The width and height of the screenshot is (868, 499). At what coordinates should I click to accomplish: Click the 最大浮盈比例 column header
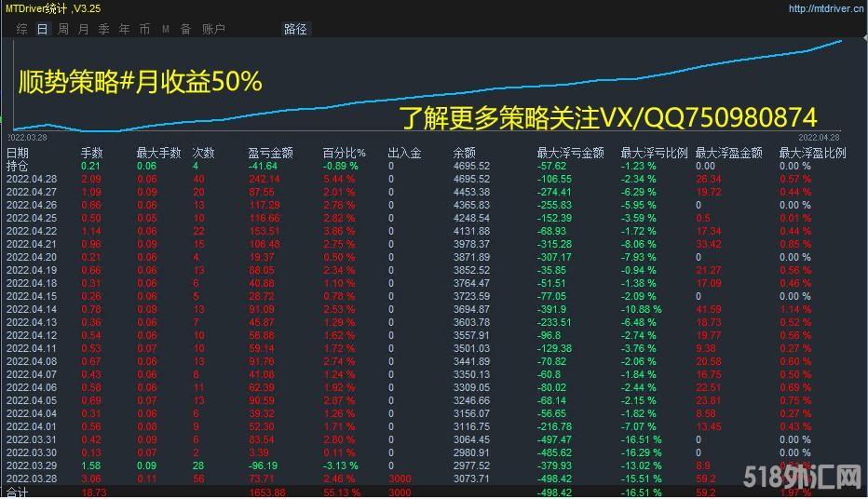[813, 154]
